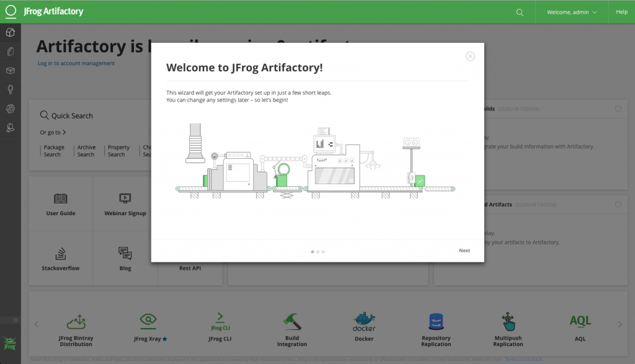This screenshot has height=364, width=635.
Task: Open the Welcome, admin dropdown
Action: pos(572,12)
